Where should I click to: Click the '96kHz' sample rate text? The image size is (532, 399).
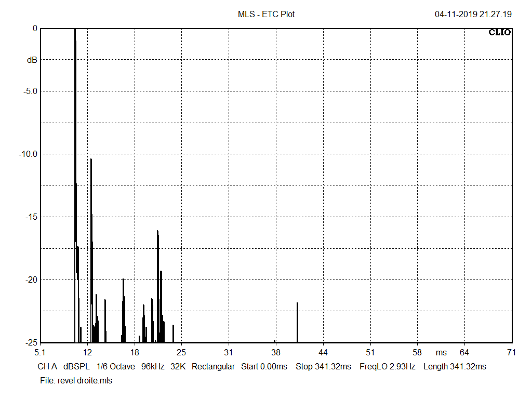[x=153, y=366]
